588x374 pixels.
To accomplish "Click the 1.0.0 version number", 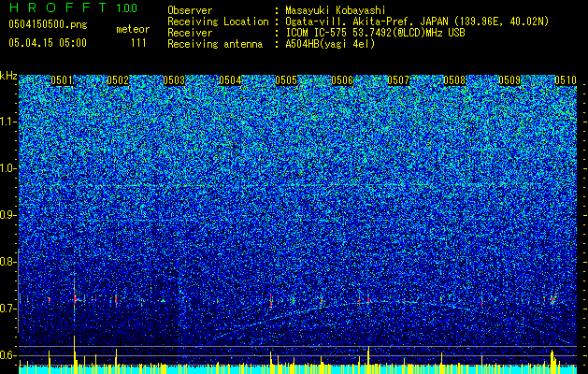I will pyautogui.click(x=127, y=8).
